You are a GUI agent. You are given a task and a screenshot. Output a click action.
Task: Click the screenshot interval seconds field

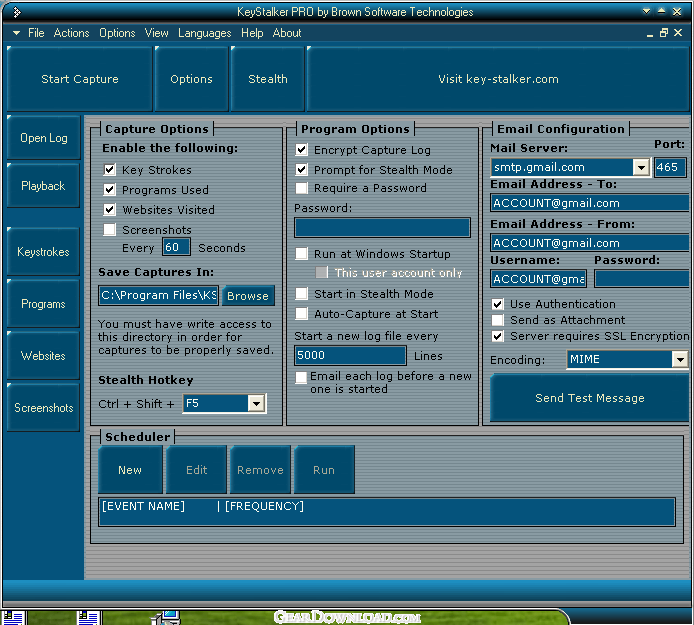(176, 247)
